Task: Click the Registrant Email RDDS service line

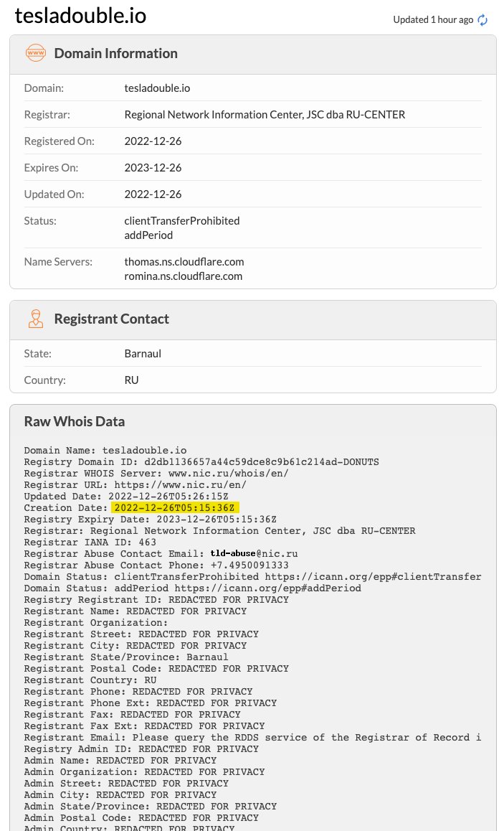Action: click(252, 737)
